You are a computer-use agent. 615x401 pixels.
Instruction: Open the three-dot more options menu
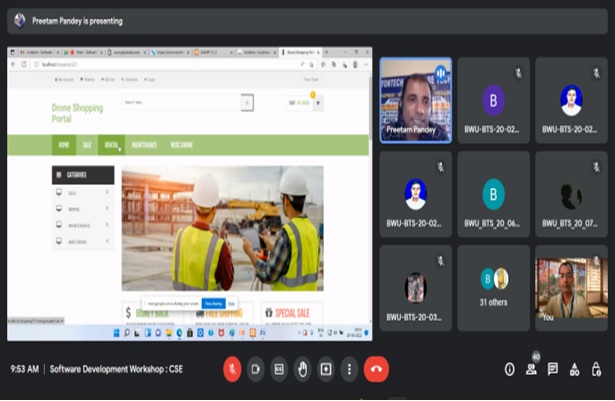(x=348, y=369)
